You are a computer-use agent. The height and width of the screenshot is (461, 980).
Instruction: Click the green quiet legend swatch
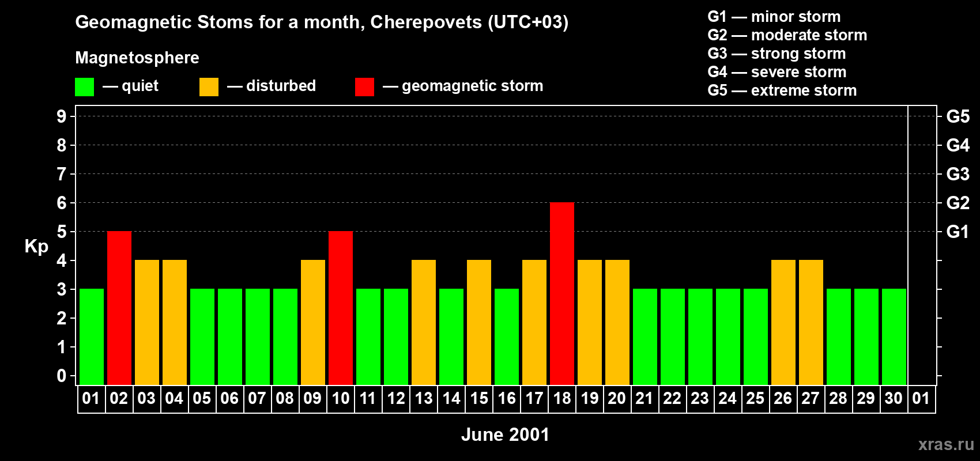click(84, 87)
